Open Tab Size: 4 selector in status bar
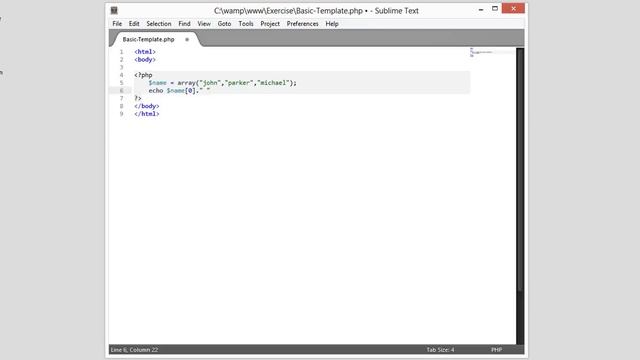The width and height of the screenshot is (640, 360). [x=440, y=350]
